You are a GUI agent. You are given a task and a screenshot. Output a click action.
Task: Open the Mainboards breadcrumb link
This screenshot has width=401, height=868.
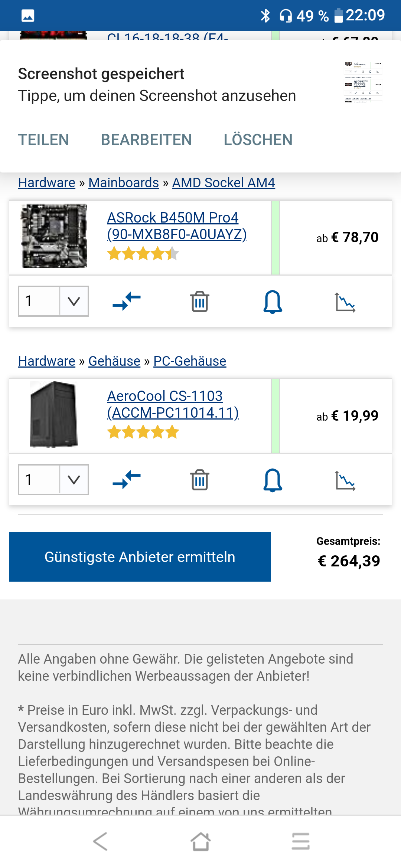(x=124, y=183)
